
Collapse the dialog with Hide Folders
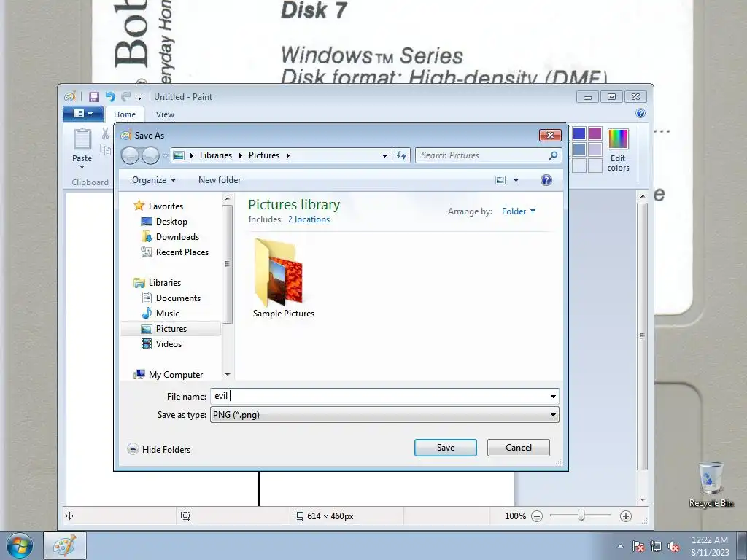pos(160,449)
